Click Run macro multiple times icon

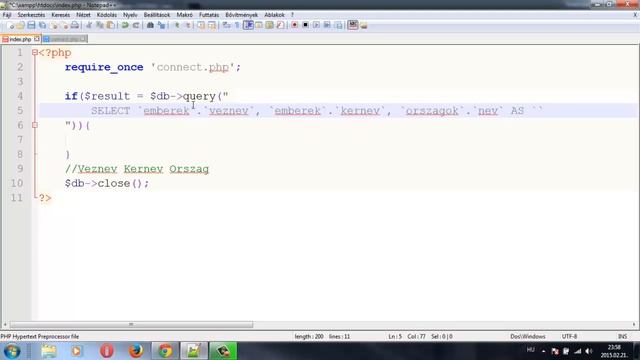(x=327, y=25)
